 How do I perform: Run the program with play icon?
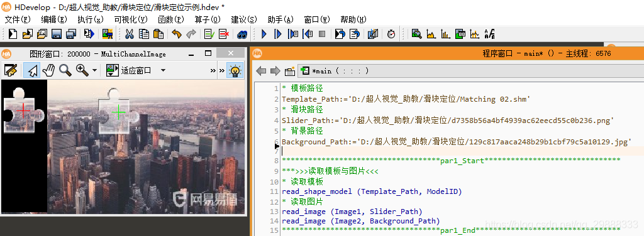[264, 34]
